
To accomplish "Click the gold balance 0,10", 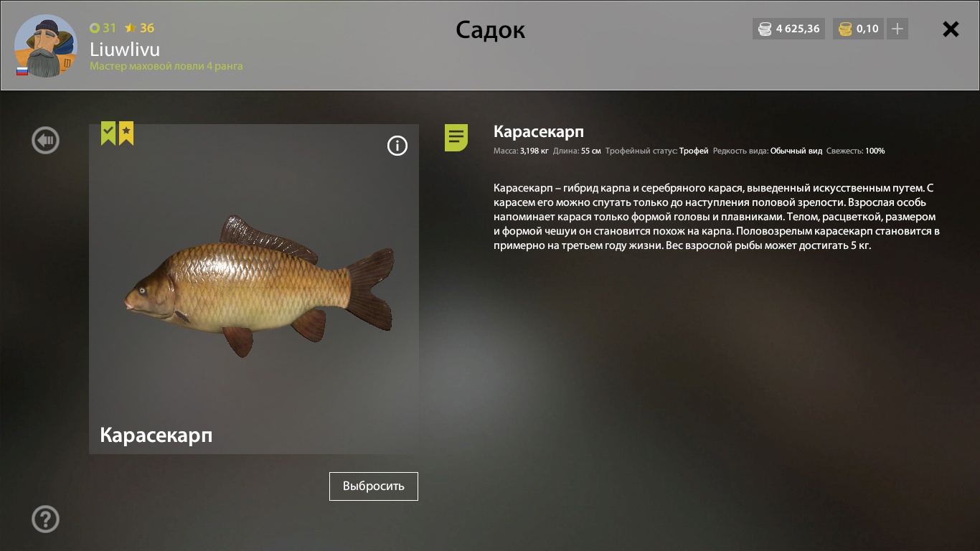I will click(x=867, y=29).
